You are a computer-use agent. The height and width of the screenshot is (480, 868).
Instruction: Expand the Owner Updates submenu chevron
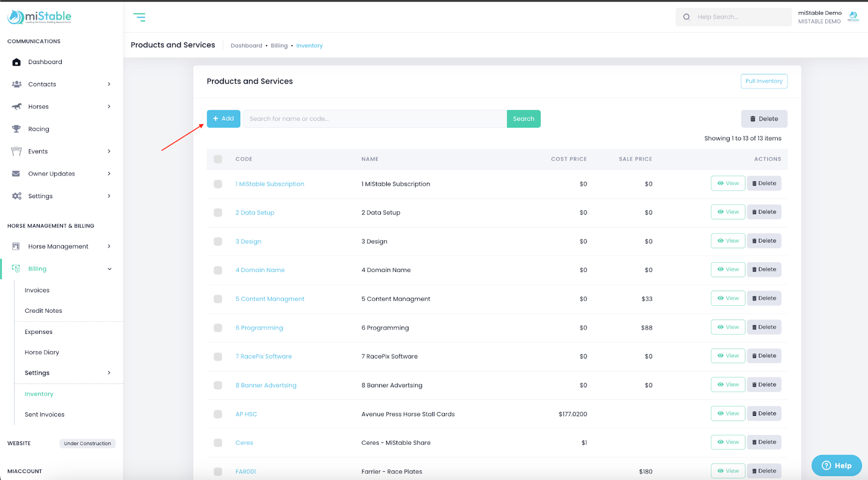pyautogui.click(x=109, y=174)
